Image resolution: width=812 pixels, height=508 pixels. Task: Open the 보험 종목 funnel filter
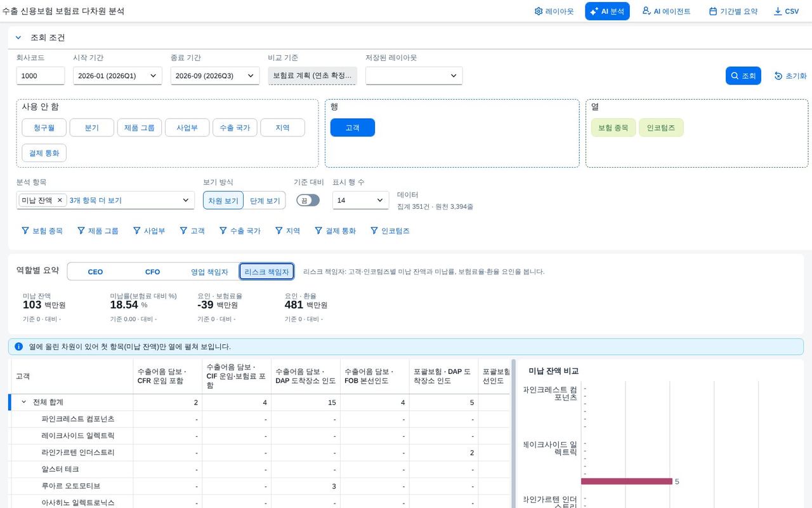(x=42, y=231)
